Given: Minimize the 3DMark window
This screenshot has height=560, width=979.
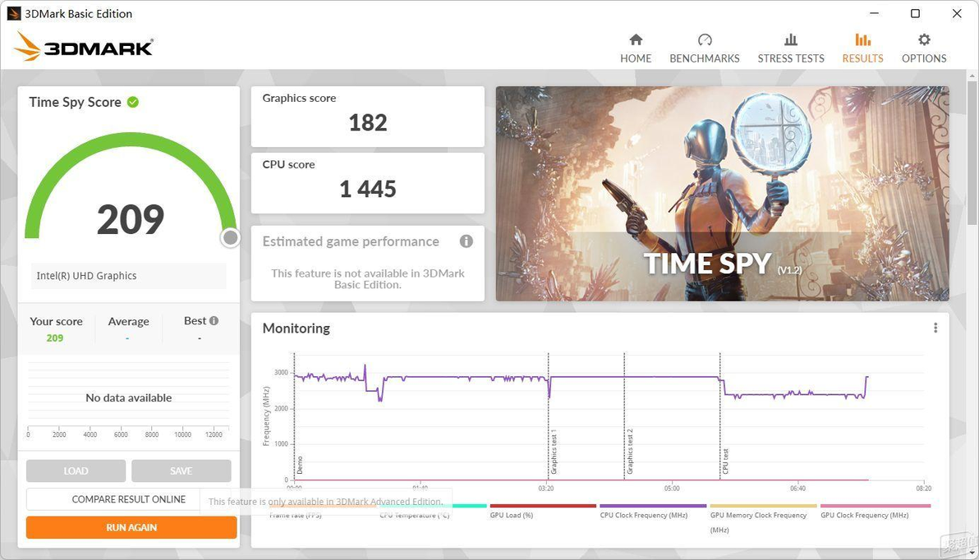Looking at the screenshot, I should point(874,13).
